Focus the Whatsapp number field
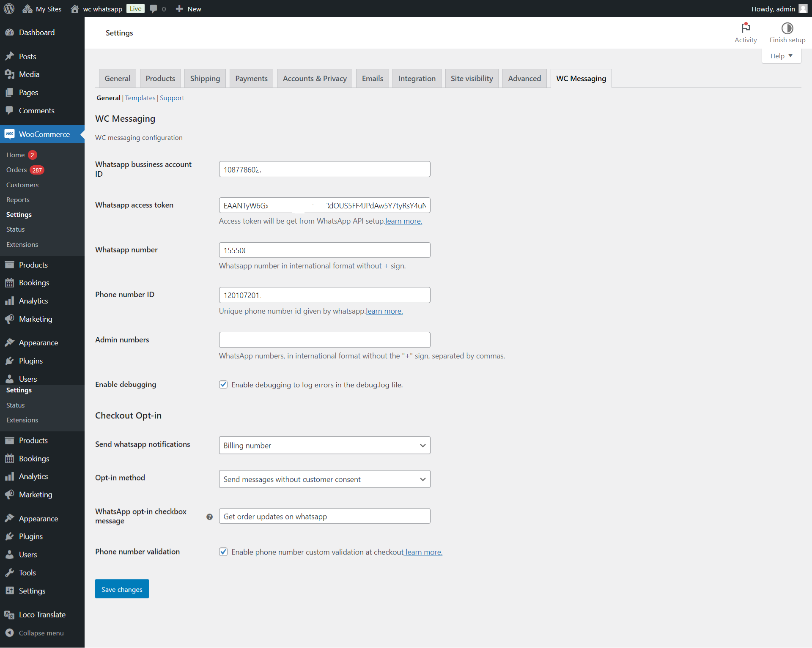This screenshot has height=648, width=812. (x=324, y=250)
